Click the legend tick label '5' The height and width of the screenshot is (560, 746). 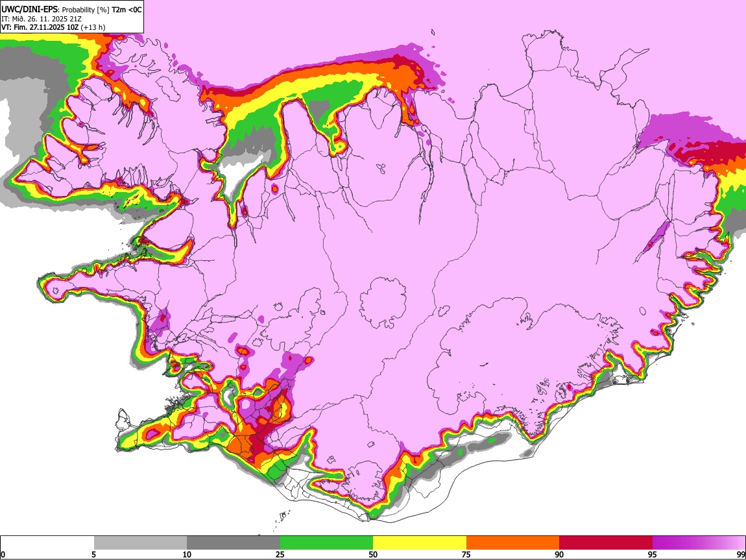click(x=93, y=554)
